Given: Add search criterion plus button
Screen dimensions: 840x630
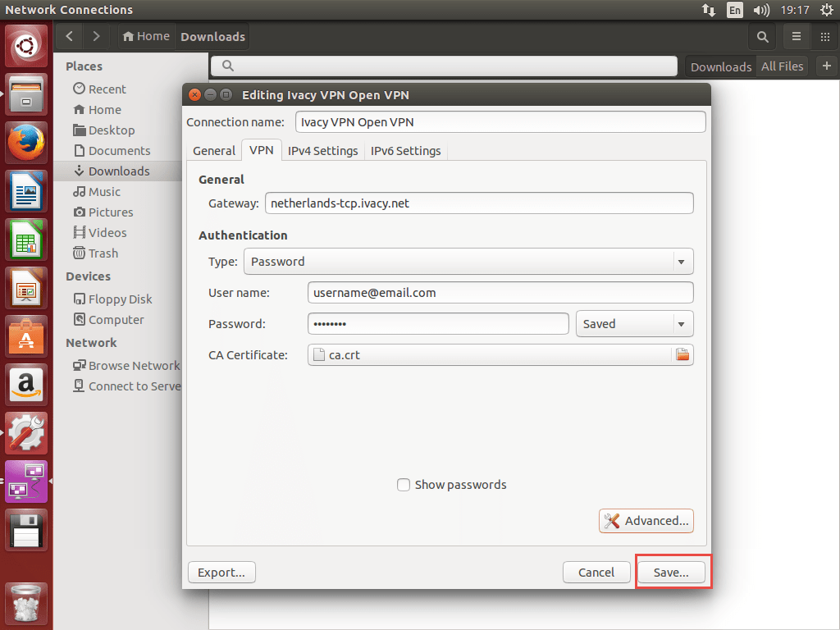Looking at the screenshot, I should pyautogui.click(x=827, y=66).
